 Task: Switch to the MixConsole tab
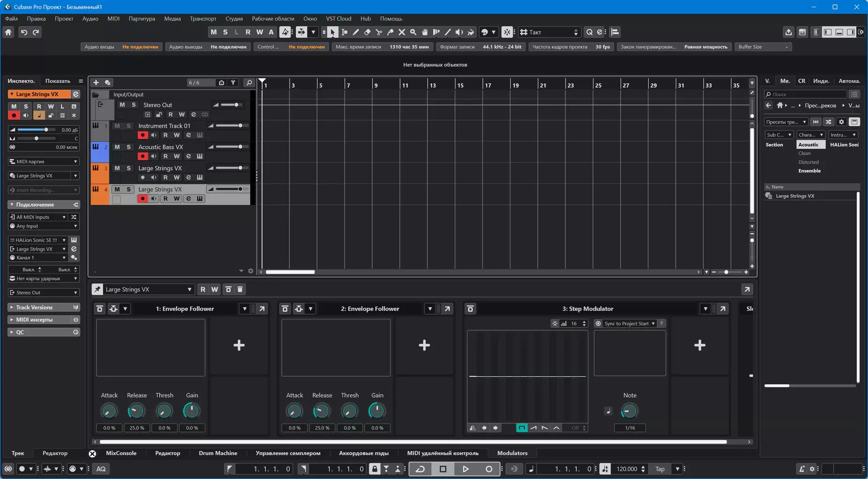coord(121,453)
